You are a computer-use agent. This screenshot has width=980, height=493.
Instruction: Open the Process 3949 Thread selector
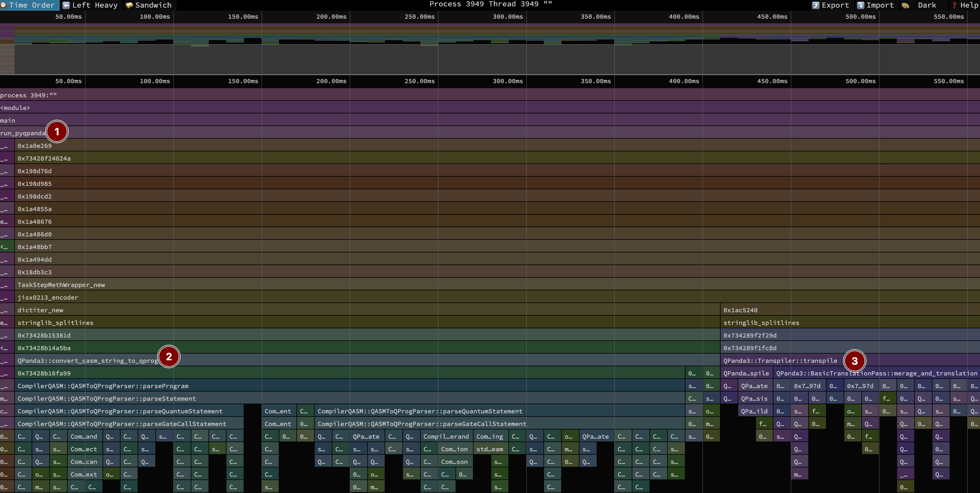[x=490, y=4]
